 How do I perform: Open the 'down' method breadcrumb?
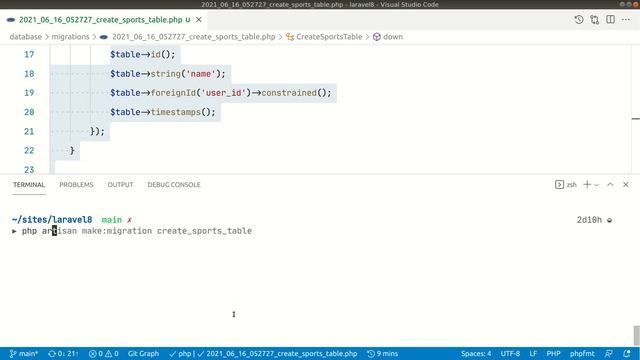click(x=393, y=37)
